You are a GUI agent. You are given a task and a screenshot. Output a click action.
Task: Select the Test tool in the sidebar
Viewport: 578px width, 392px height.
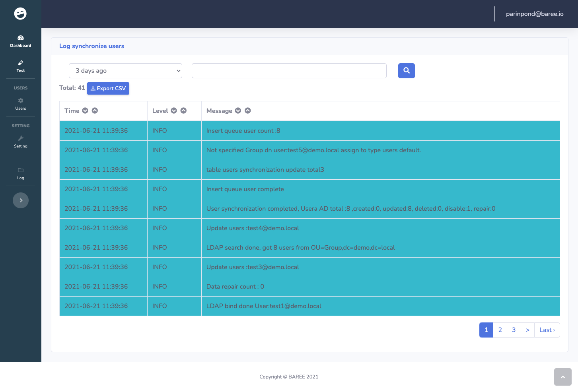(20, 66)
